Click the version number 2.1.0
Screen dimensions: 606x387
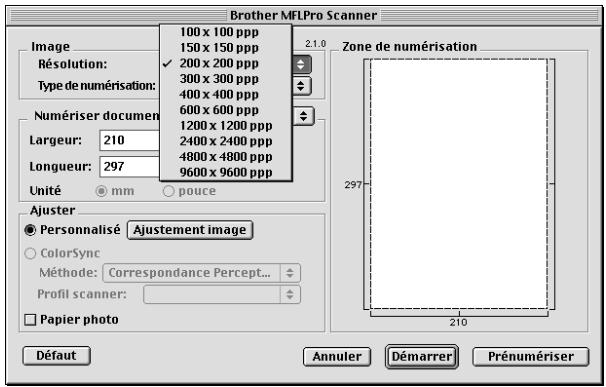tap(315, 44)
